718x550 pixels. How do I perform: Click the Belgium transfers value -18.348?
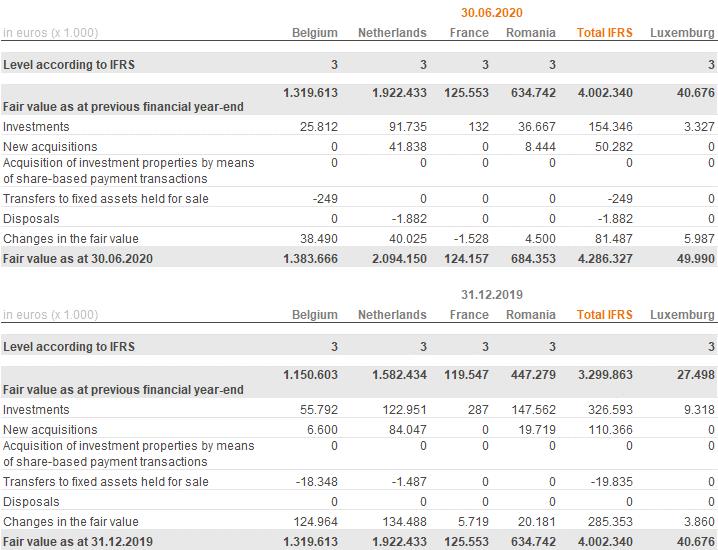coord(316,482)
